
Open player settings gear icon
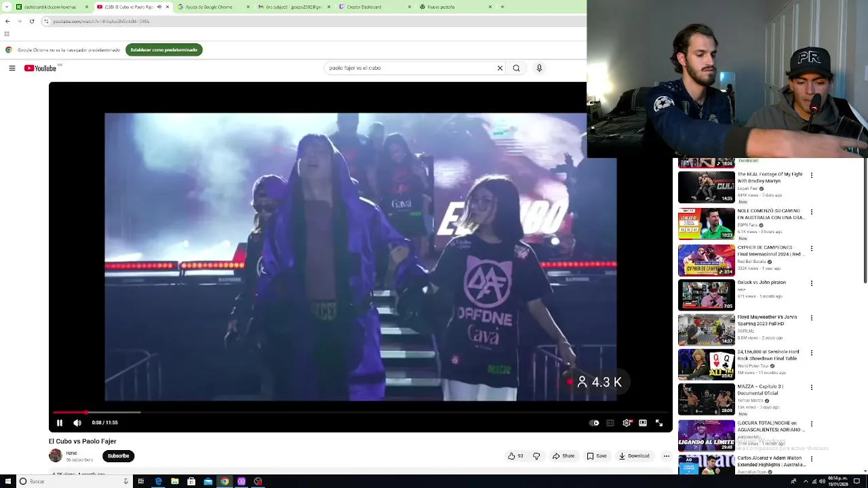[627, 423]
